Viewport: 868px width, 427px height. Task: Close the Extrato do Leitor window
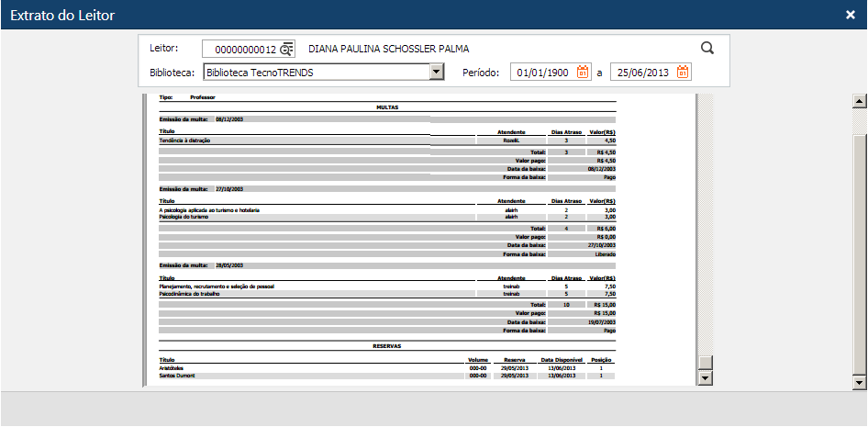[850, 15]
